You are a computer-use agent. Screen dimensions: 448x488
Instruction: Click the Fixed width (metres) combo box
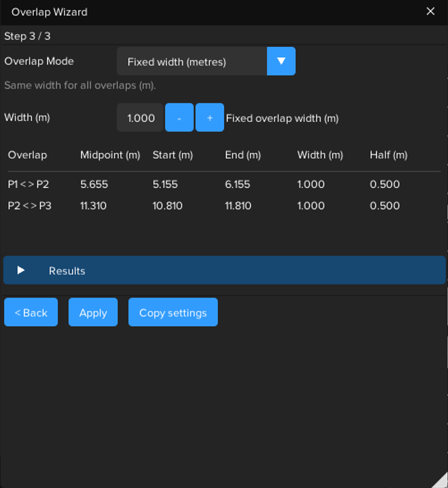point(192,62)
